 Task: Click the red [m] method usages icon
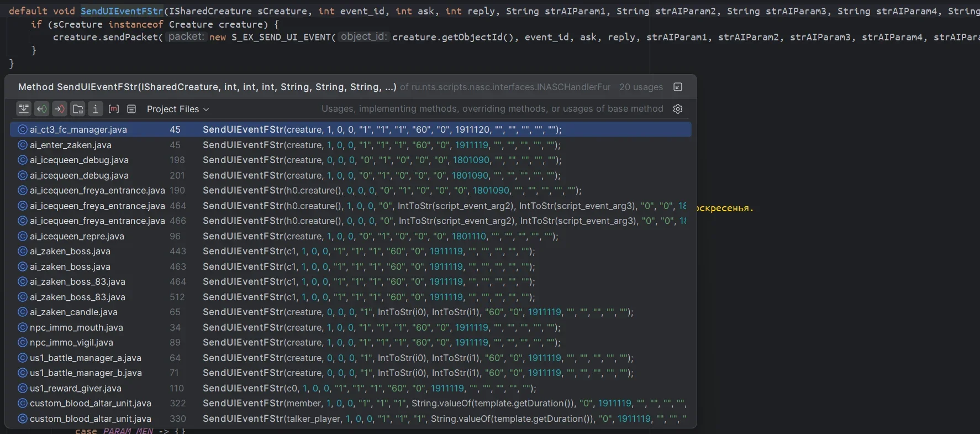(114, 109)
